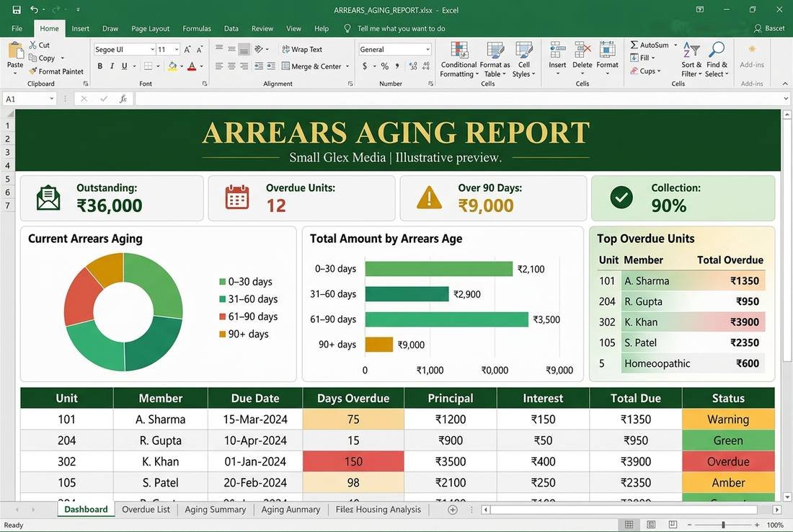Collapse the ribbon with chevron arrow
793x532 pixels.
point(785,84)
